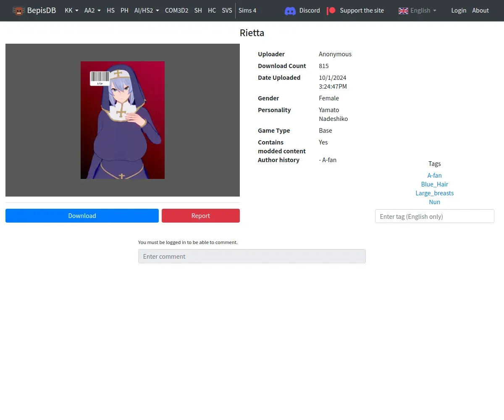This screenshot has width=504, height=420.
Task: Click the red Report button
Action: [x=201, y=215]
